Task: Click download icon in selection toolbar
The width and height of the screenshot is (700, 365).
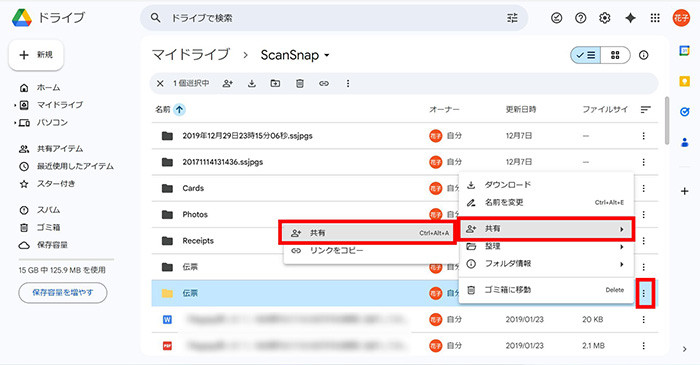Action: 252,83
